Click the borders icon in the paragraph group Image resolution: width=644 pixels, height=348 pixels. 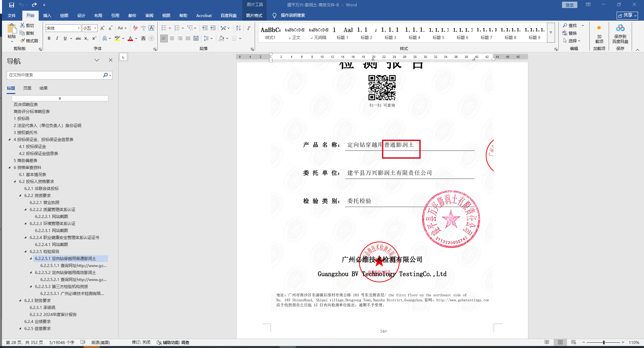tap(234, 38)
